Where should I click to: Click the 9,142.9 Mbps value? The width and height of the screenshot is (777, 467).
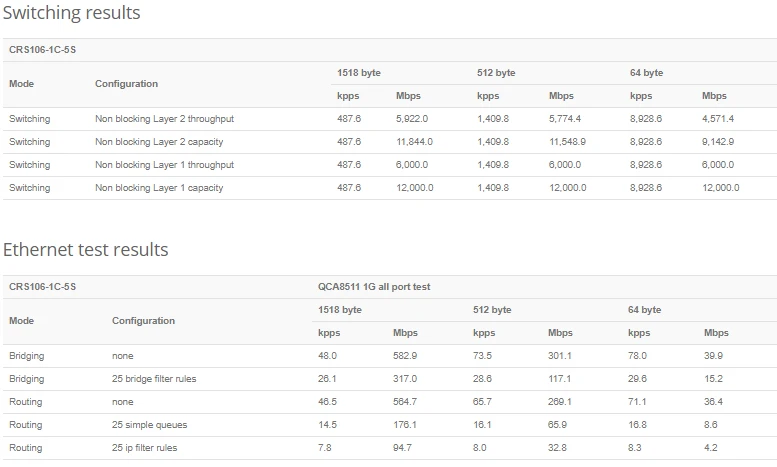click(x=718, y=142)
